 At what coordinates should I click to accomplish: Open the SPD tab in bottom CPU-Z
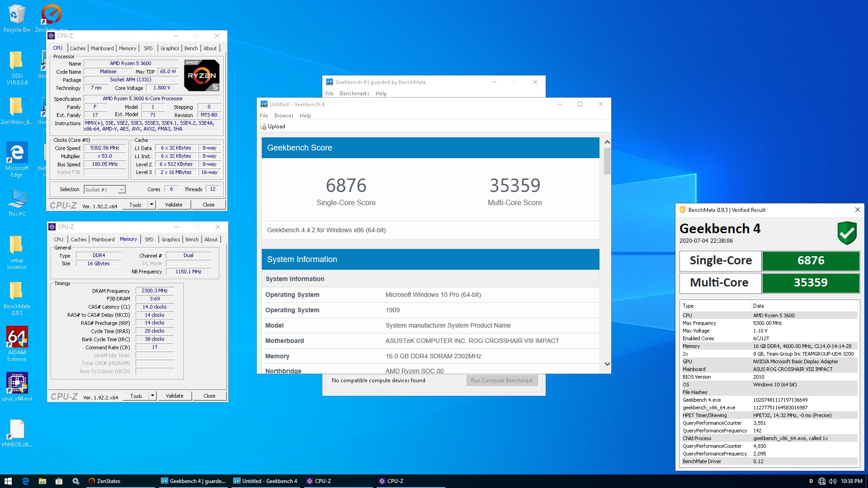point(149,239)
